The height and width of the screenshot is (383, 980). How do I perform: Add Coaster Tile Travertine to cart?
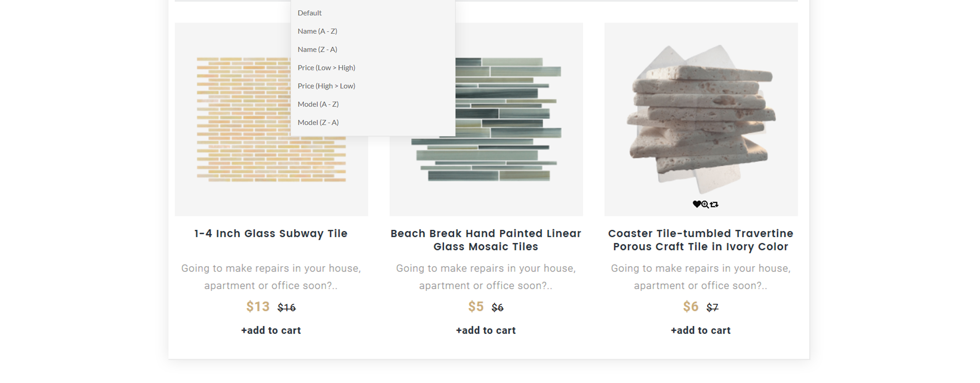[x=701, y=330]
